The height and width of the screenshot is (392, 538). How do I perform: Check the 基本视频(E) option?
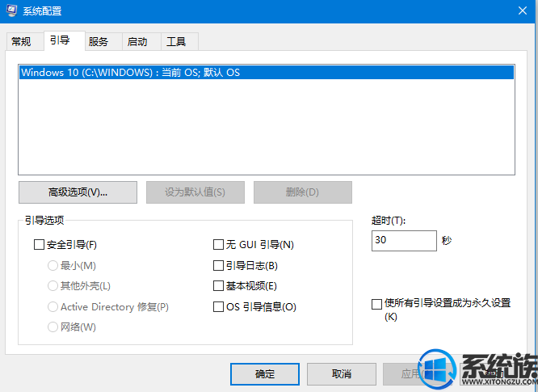tap(218, 286)
